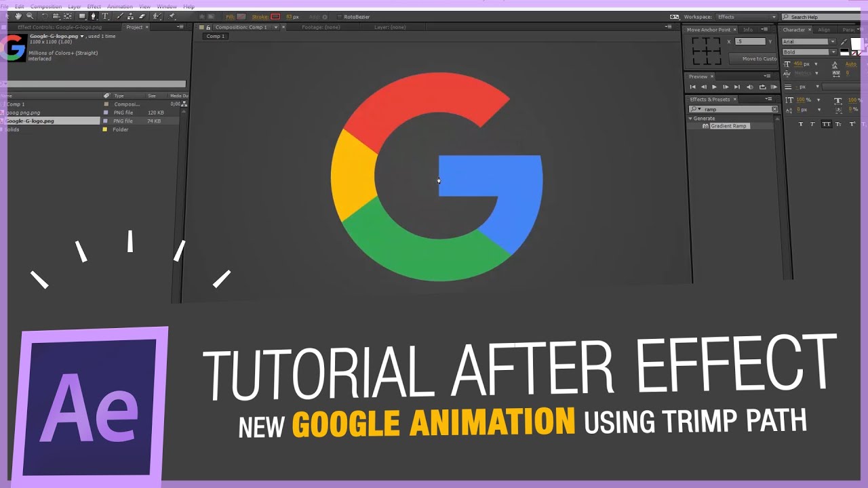Image resolution: width=868 pixels, height=488 pixels.
Task: Open Project panel options menu
Action: click(x=180, y=26)
